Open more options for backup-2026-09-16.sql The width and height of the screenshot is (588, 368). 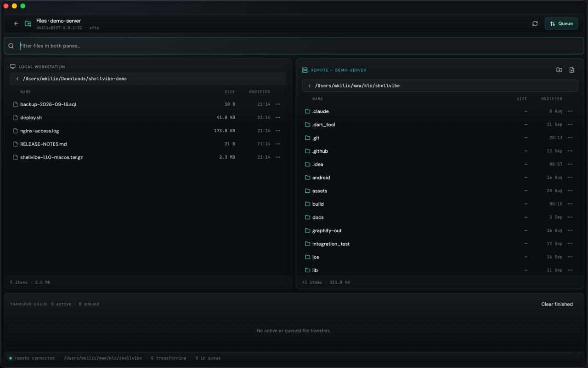(278, 104)
